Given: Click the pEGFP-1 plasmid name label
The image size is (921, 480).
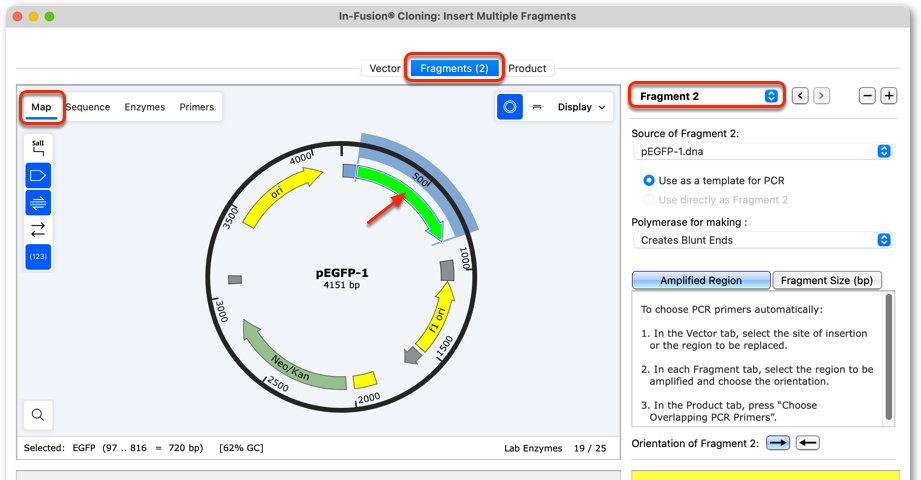Looking at the screenshot, I should pyautogui.click(x=342, y=273).
